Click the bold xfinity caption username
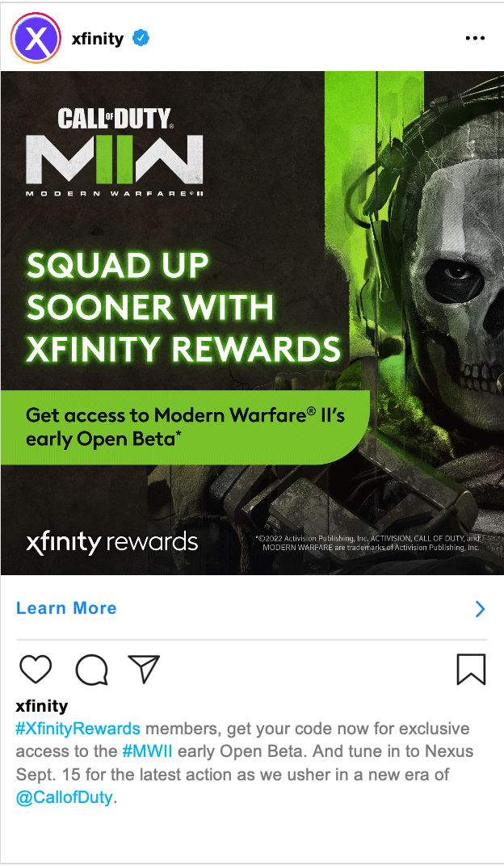Image resolution: width=504 pixels, height=866 pixels. coord(42,706)
